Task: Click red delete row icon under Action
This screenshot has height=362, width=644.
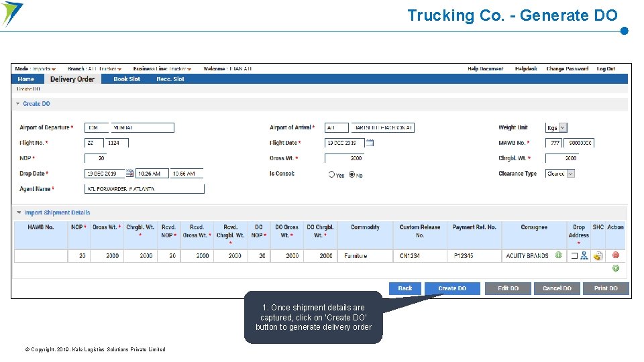Action: coord(615,255)
